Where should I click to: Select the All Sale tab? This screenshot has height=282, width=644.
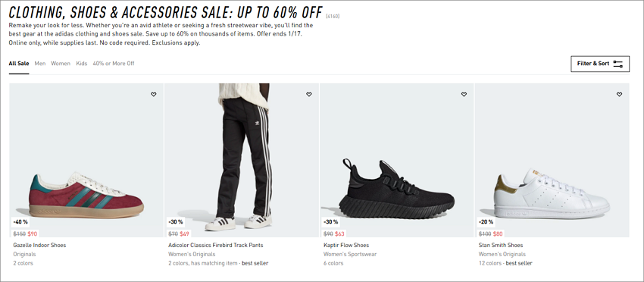[x=19, y=64]
